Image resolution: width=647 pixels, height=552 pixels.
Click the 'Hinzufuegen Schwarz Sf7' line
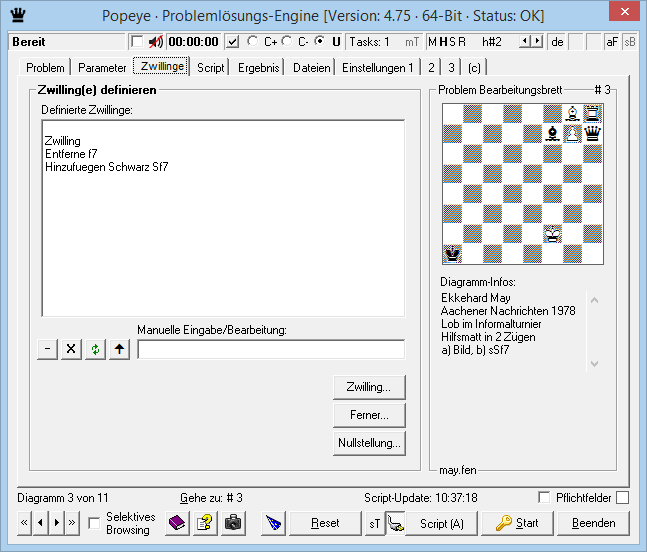(x=106, y=167)
